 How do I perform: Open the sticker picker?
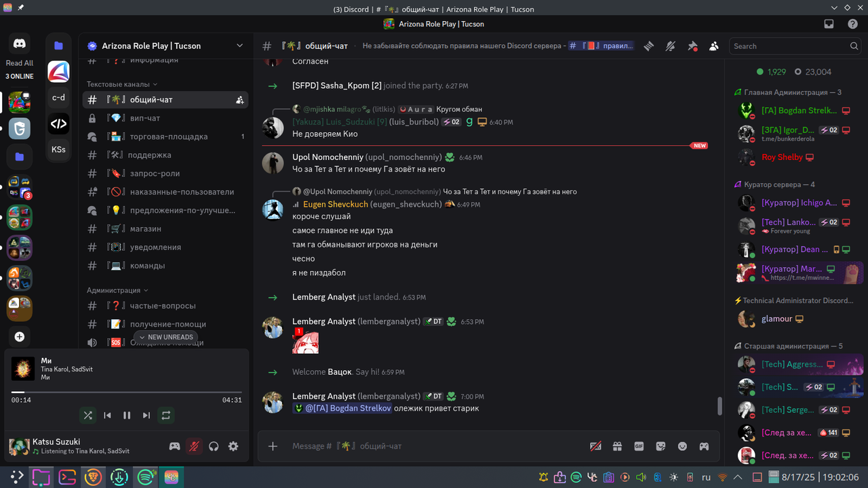[x=660, y=446]
